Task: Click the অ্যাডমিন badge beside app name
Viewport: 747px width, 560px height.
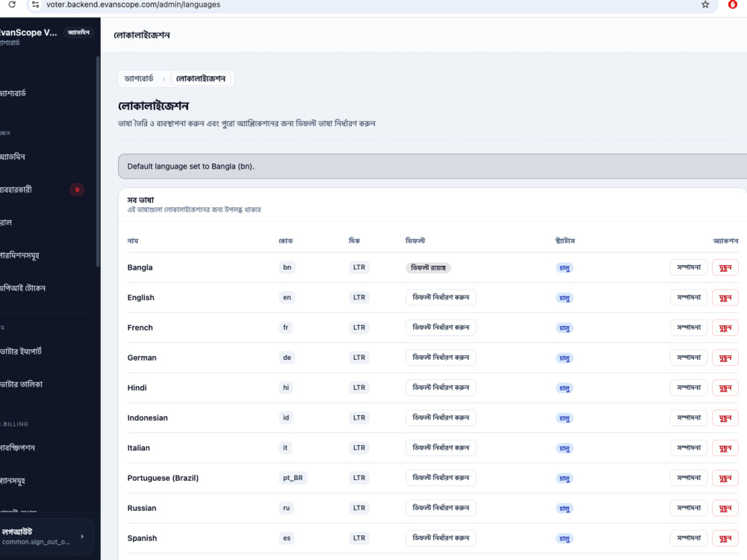Action: point(78,32)
